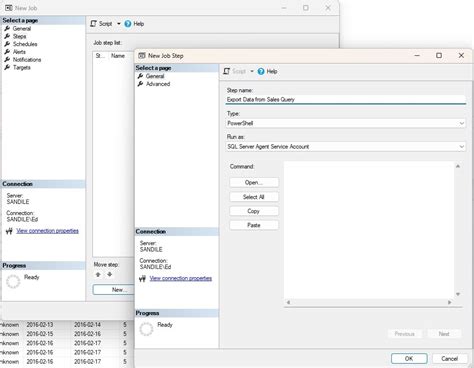Click Cancel in New Job Step dialog

(450, 359)
